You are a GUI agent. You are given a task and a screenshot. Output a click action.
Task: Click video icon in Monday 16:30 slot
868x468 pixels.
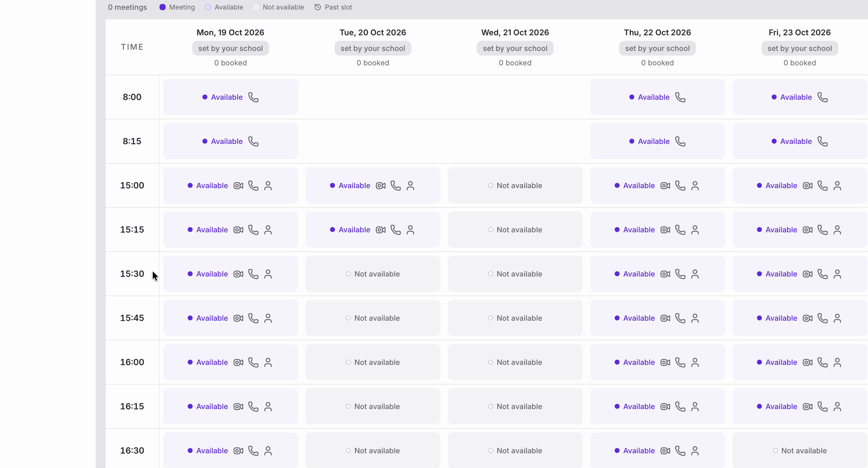[238, 451]
